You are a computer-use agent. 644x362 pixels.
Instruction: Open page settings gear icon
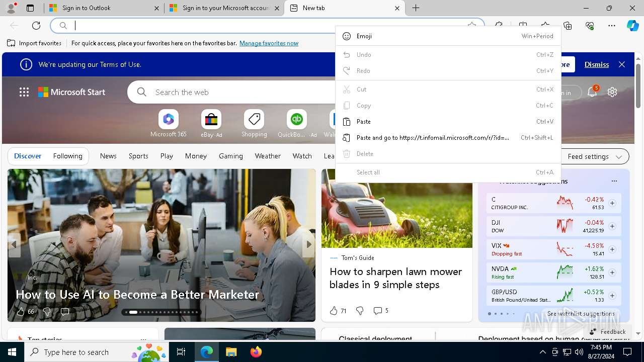point(612,92)
